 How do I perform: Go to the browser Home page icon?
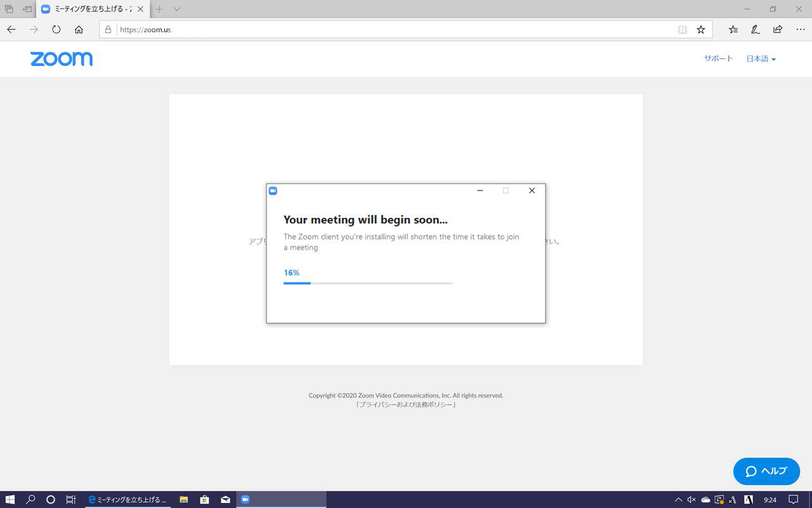pos(79,29)
